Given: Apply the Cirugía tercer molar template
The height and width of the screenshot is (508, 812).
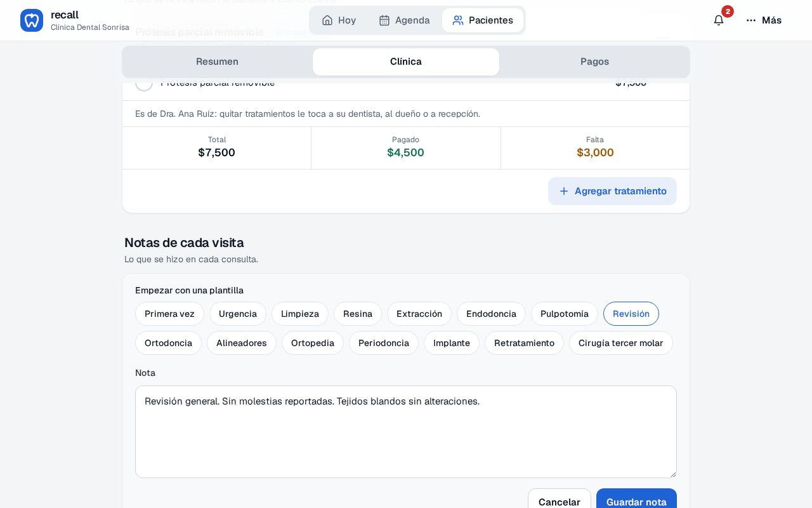Looking at the screenshot, I should [621, 343].
